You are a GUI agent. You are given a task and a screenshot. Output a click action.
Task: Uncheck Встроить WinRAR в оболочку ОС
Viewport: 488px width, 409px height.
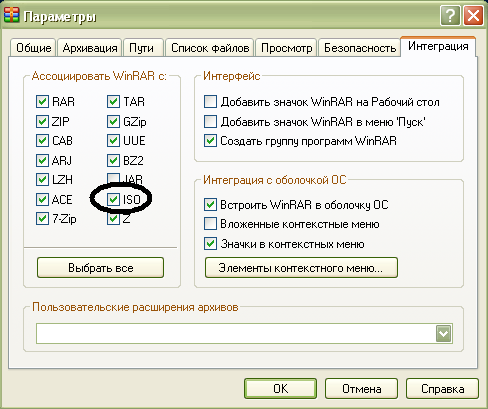click(210, 204)
